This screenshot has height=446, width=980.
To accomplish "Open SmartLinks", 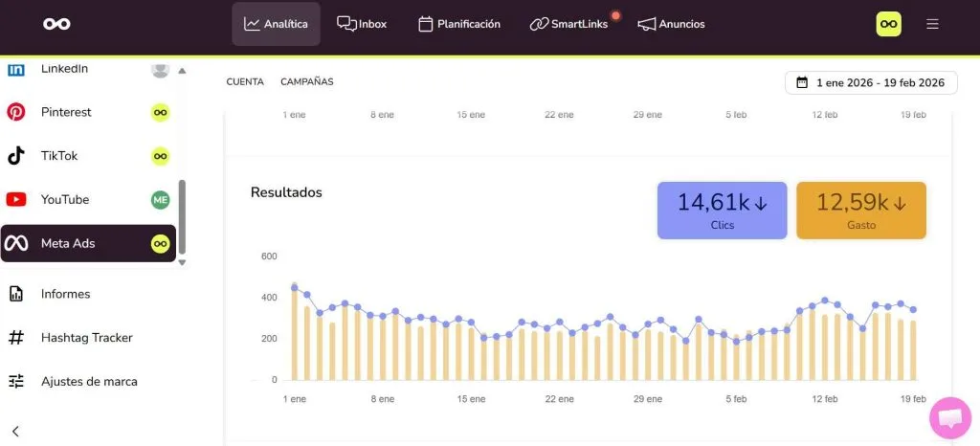I will tap(569, 24).
